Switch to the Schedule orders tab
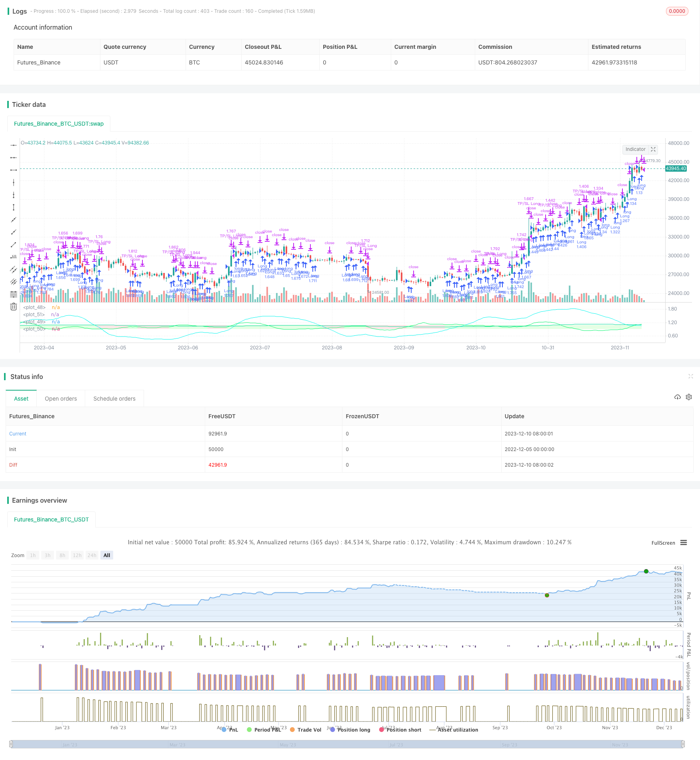Screen dimensions: 700x760 pyautogui.click(x=114, y=399)
